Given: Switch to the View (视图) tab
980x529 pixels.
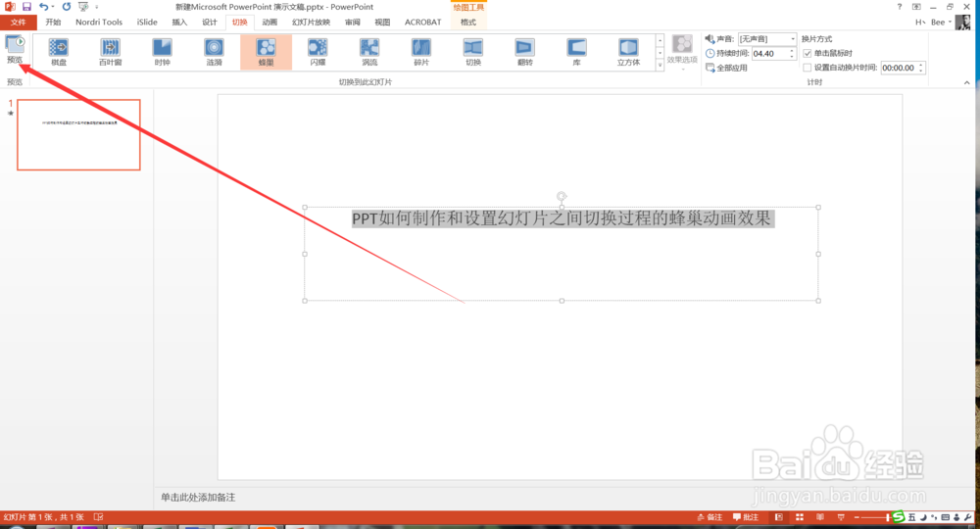Looking at the screenshot, I should tap(382, 22).
